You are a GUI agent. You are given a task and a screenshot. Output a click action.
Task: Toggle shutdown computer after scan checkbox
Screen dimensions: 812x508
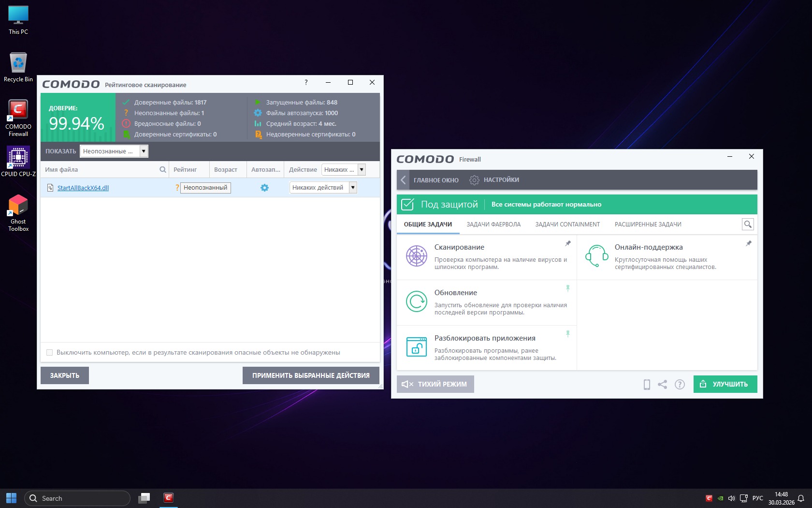click(x=49, y=352)
